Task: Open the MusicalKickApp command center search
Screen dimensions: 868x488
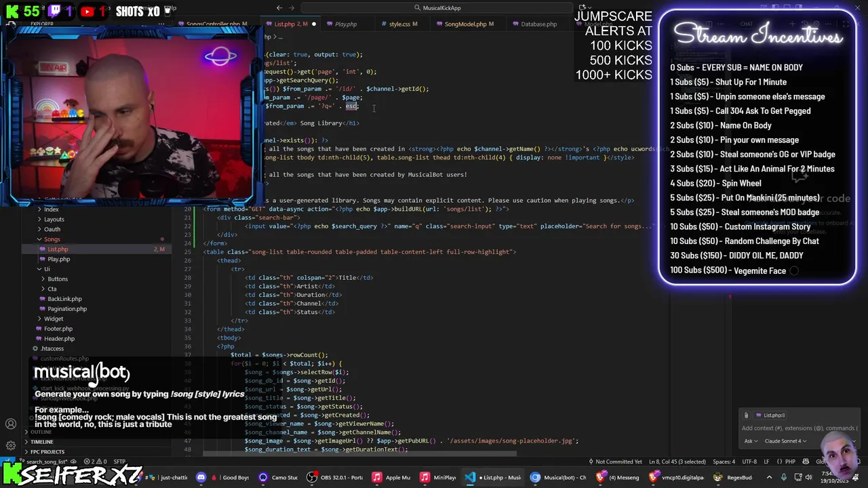Action: pyautogui.click(x=437, y=7)
